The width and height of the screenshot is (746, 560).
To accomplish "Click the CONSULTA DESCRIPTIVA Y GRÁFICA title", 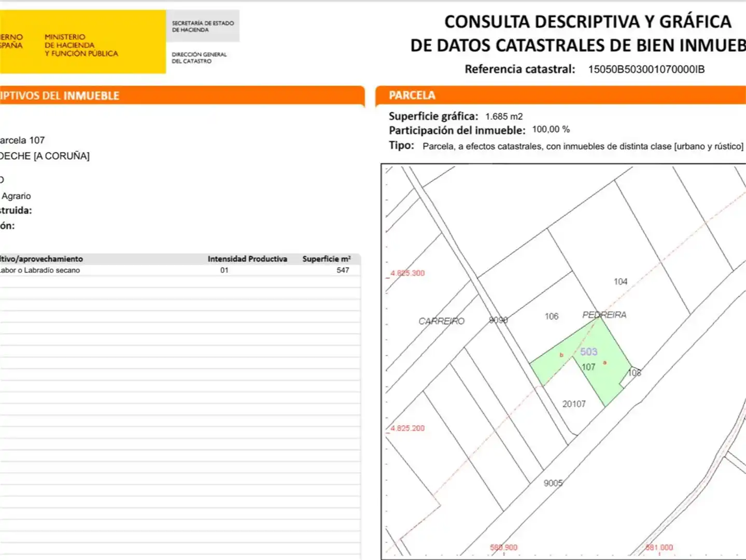I will point(587,22).
